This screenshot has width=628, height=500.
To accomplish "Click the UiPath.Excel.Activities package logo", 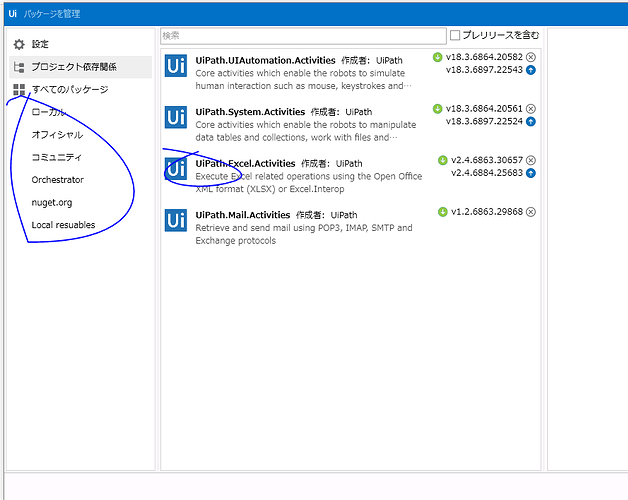I will click(176, 169).
